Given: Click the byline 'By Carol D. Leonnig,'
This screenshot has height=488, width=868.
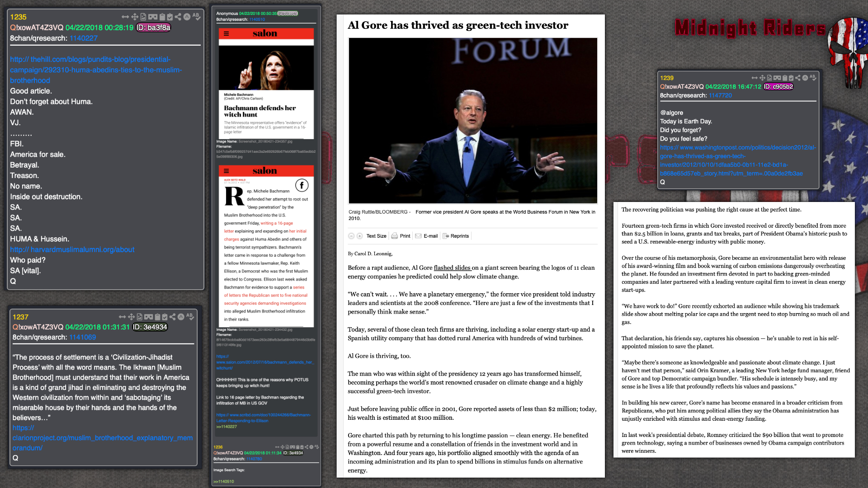Looking at the screenshot, I should 370,253.
